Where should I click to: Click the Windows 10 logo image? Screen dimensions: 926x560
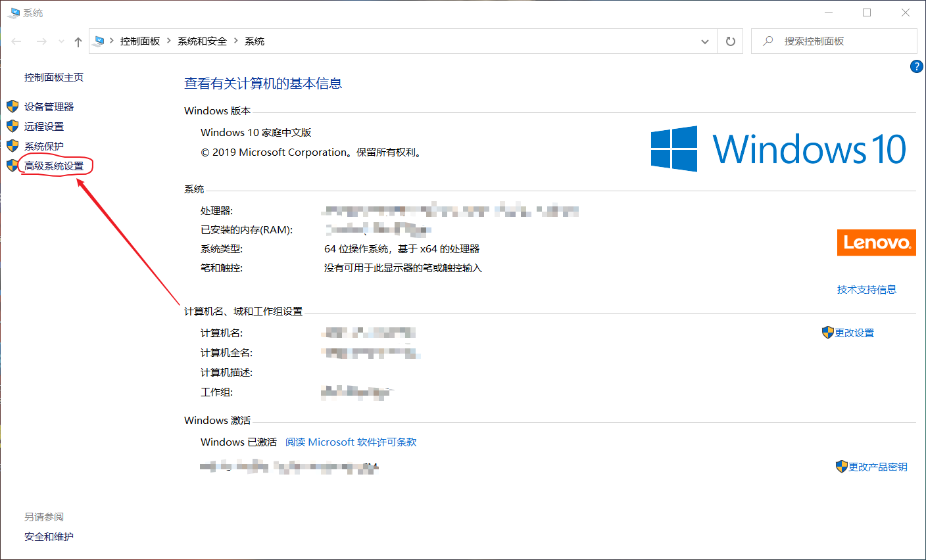[779, 149]
